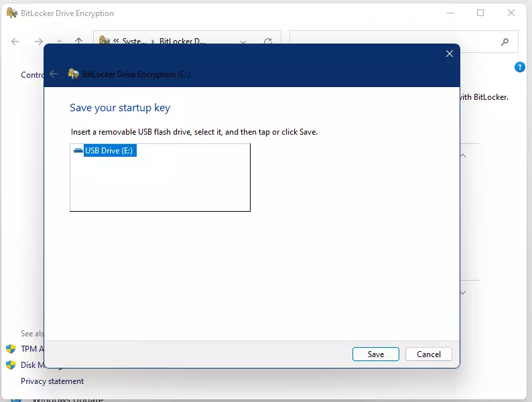Click the BitLocker key icon in the wizard header
Image resolution: width=532 pixels, height=402 pixels.
[x=73, y=74]
